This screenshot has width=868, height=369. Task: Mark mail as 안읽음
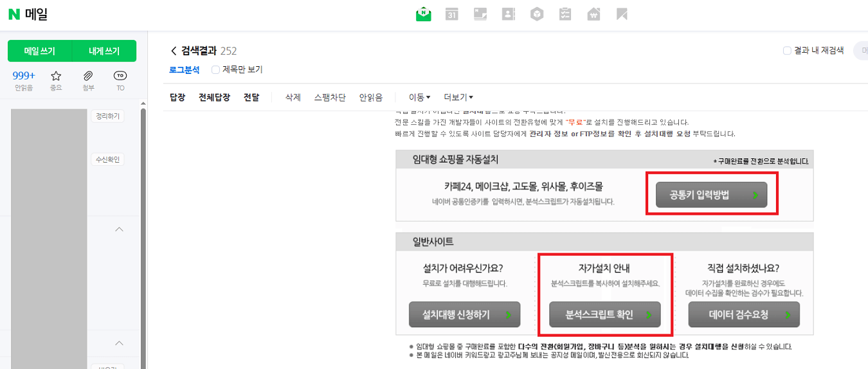point(371,98)
